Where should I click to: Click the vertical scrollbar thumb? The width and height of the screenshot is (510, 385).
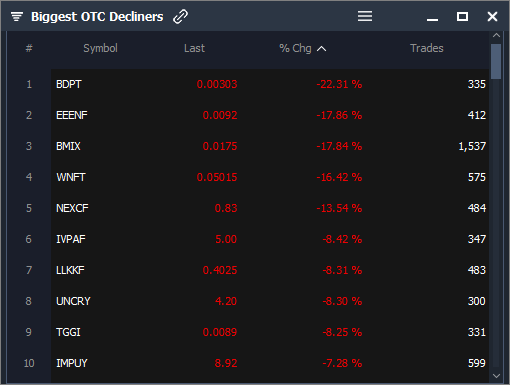tap(496, 61)
